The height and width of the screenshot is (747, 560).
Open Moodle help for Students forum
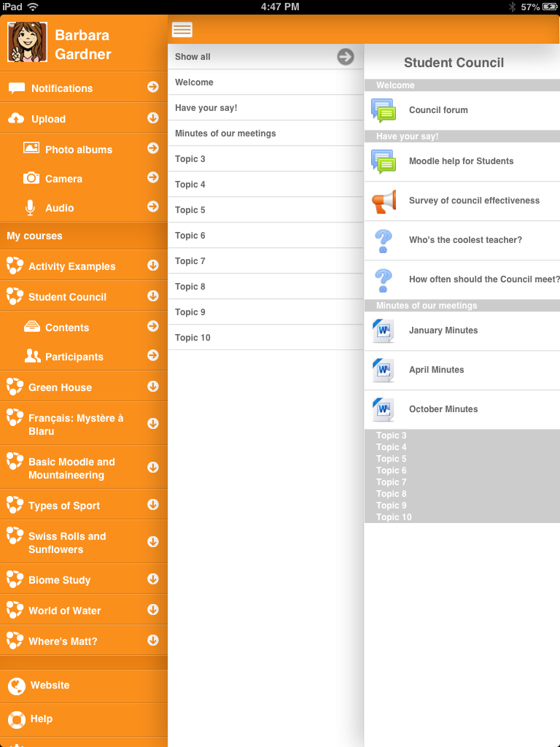[461, 161]
